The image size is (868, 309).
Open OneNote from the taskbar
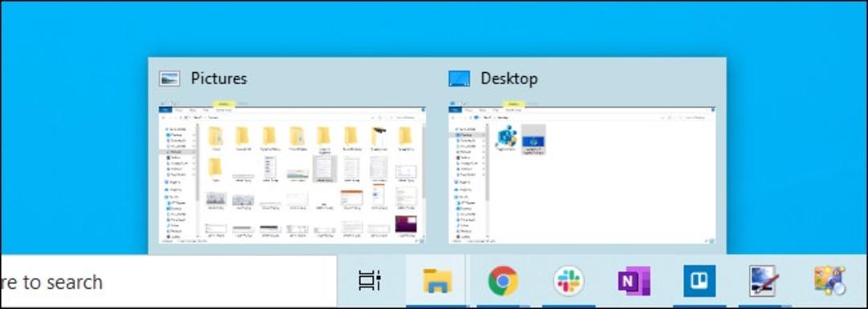click(634, 281)
